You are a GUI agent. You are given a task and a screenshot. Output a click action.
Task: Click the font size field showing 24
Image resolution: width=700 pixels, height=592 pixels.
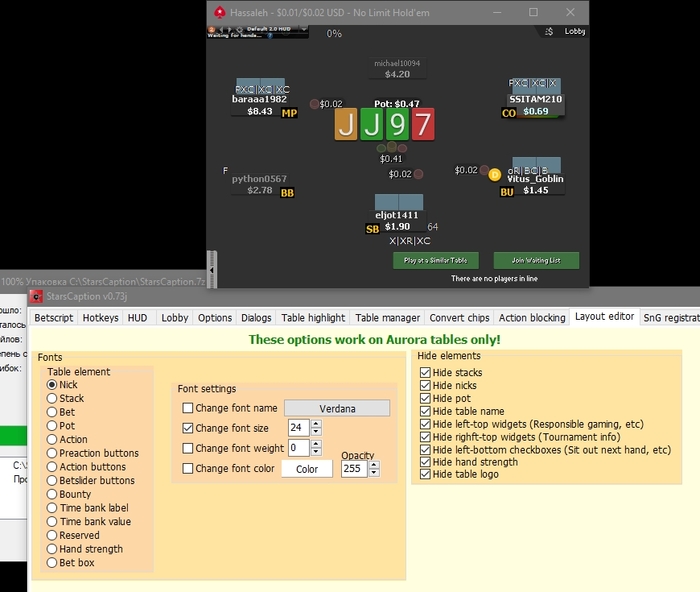click(299, 428)
